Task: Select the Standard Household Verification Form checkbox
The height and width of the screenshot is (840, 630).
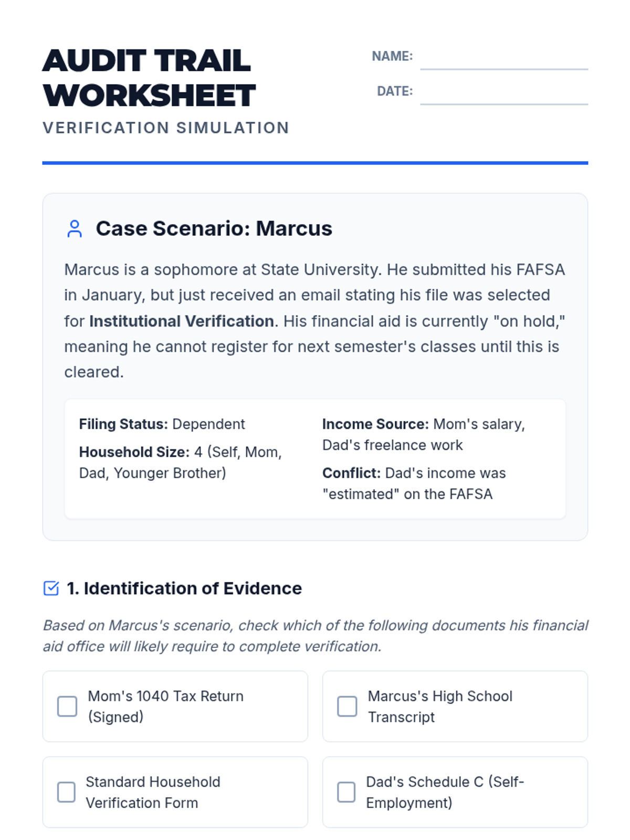Action: (67, 792)
